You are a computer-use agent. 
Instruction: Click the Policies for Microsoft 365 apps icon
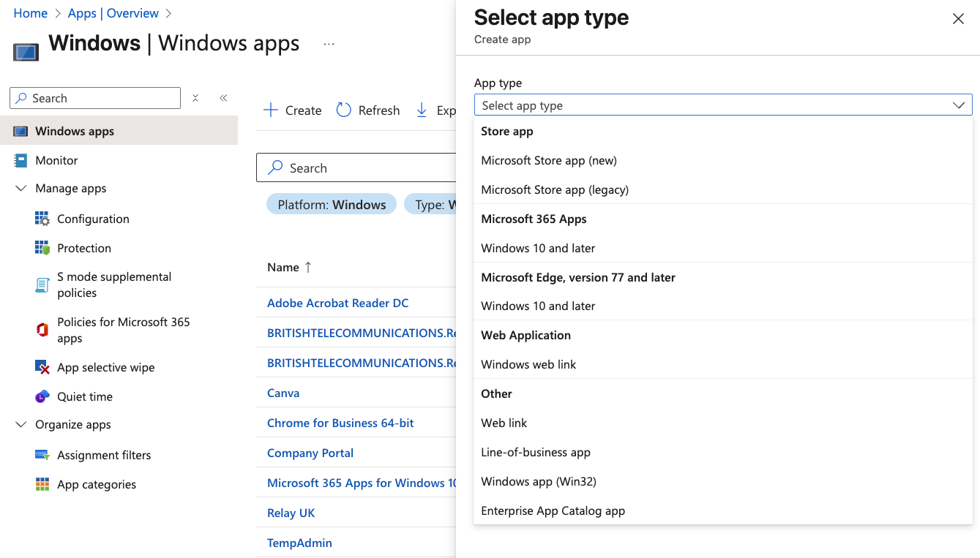(x=42, y=330)
